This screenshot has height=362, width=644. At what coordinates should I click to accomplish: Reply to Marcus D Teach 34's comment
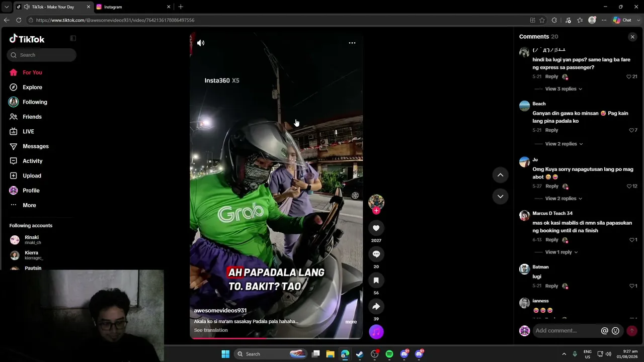[551, 240]
